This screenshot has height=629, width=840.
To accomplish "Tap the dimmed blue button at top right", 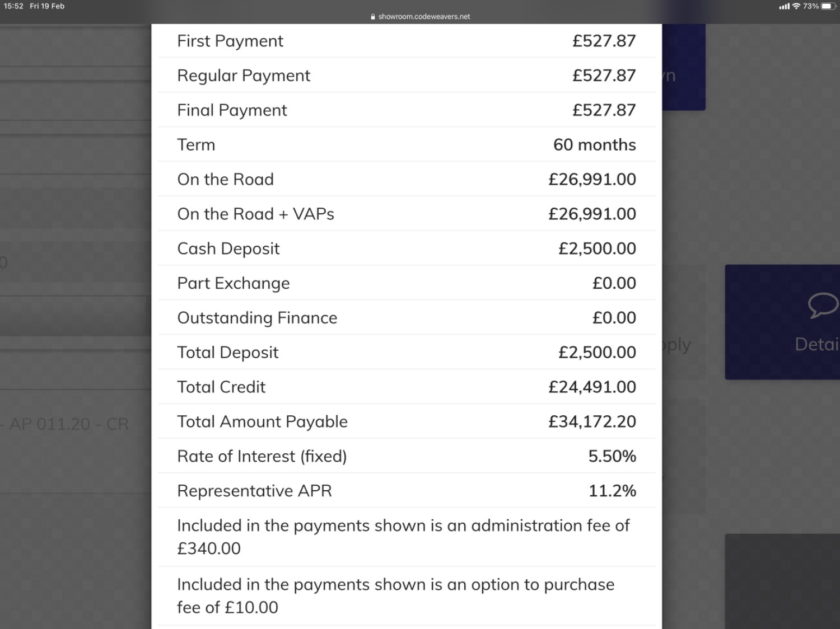I will (683, 67).
